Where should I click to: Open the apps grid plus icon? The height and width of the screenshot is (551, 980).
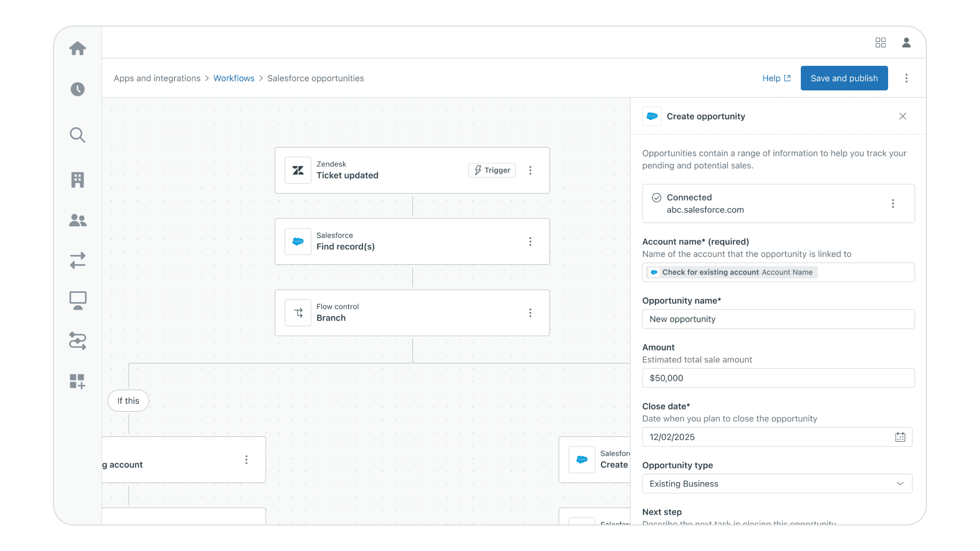pos(78,381)
